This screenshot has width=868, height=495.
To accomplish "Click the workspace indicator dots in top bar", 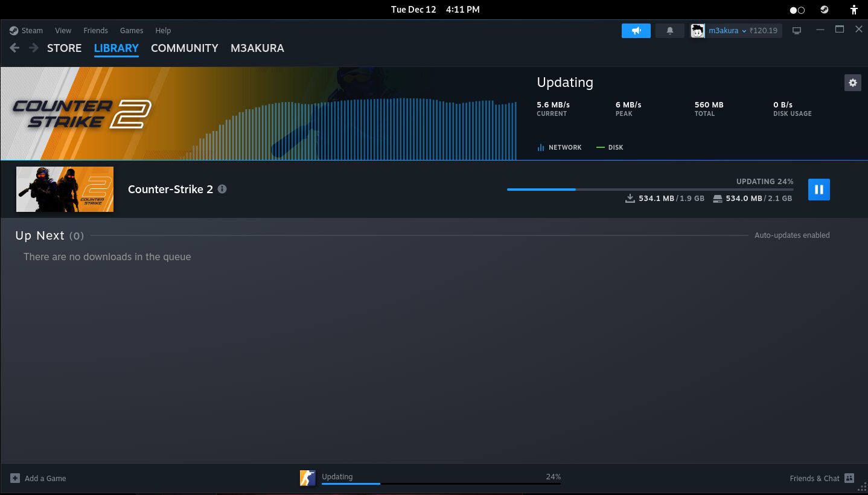I will 797,10.
